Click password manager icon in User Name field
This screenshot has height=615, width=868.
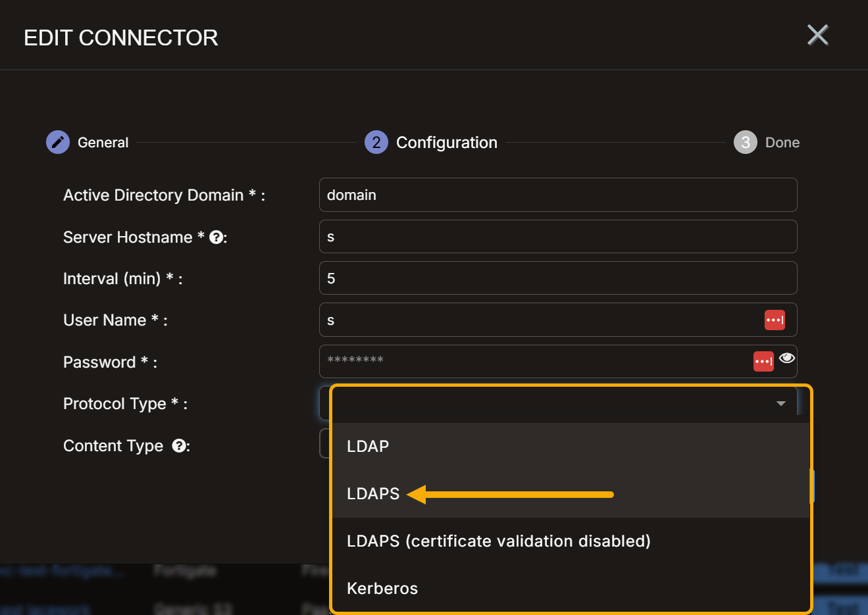[775, 320]
